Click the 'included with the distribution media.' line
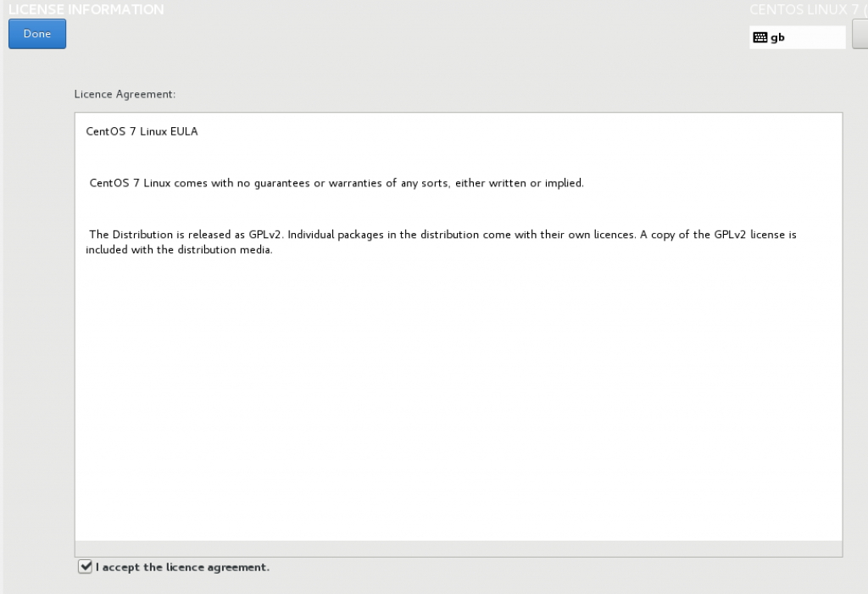 point(179,250)
